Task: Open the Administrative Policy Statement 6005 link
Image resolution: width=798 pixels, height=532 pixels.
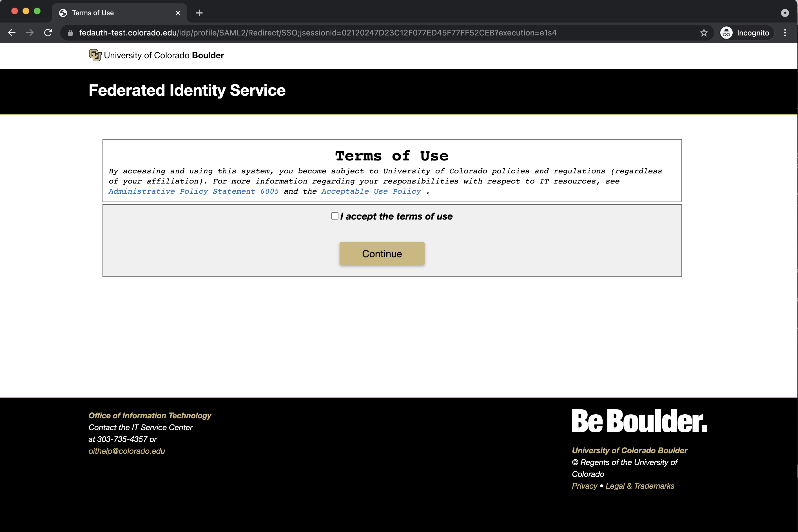Action: pos(193,191)
